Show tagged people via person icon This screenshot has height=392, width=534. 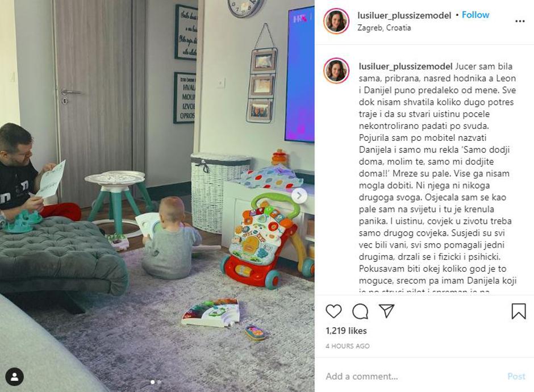(x=14, y=377)
